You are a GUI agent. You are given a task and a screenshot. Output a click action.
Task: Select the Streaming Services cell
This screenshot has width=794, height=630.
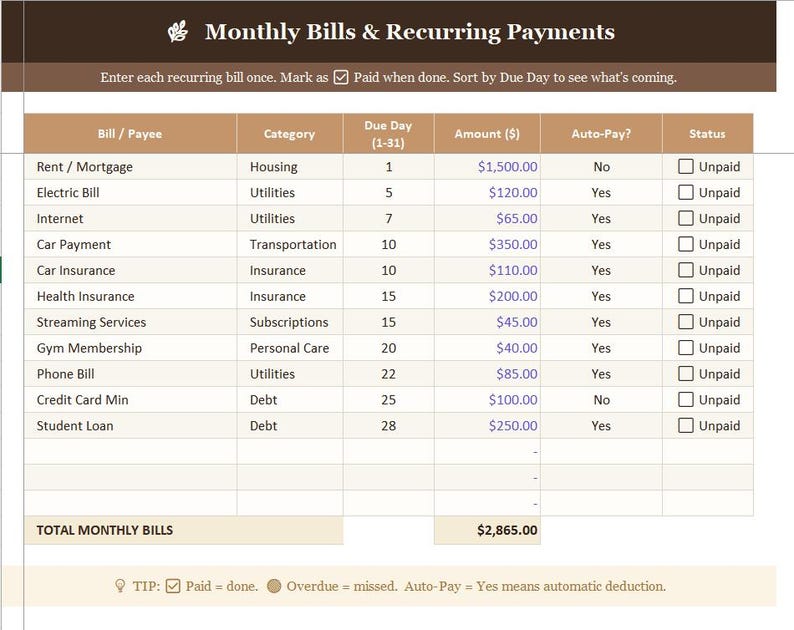click(x=130, y=322)
